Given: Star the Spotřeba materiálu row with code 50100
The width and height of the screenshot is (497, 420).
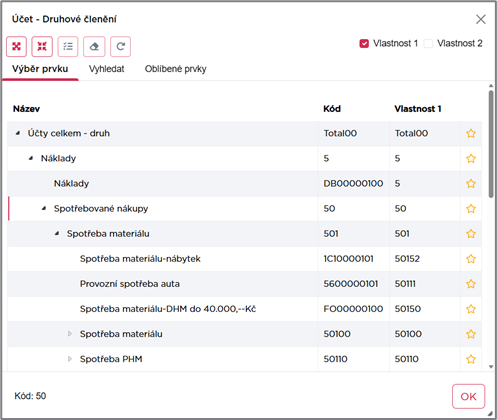Looking at the screenshot, I should 471,334.
